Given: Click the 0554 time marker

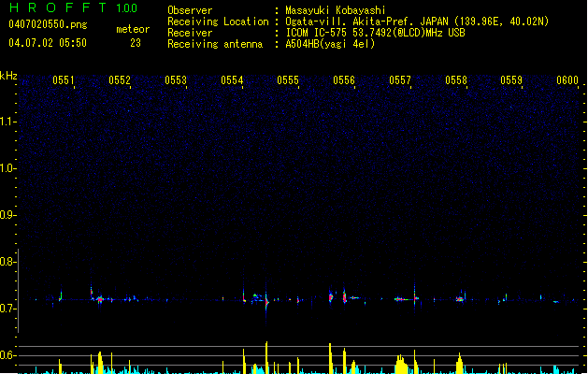Looking at the screenshot, I should (232, 80).
